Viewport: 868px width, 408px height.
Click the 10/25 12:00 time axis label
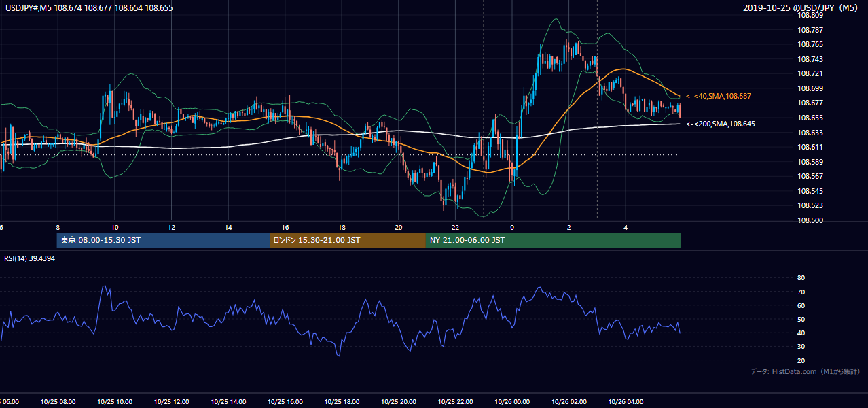coord(171,402)
